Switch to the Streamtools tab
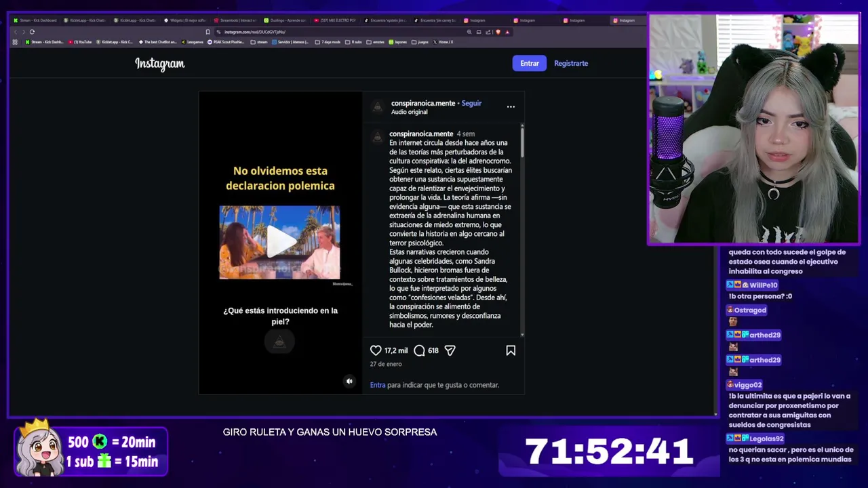Viewport: 868px width, 488px height. [235, 20]
